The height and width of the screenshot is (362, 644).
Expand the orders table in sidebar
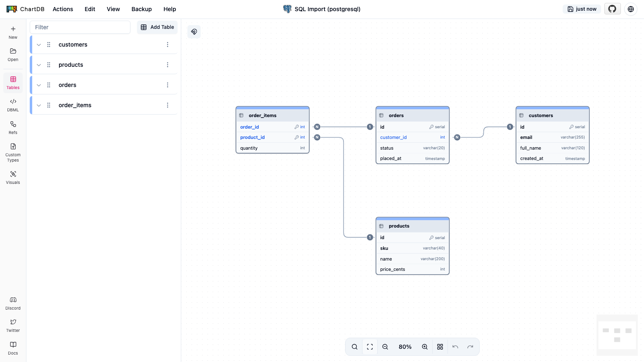tap(39, 85)
